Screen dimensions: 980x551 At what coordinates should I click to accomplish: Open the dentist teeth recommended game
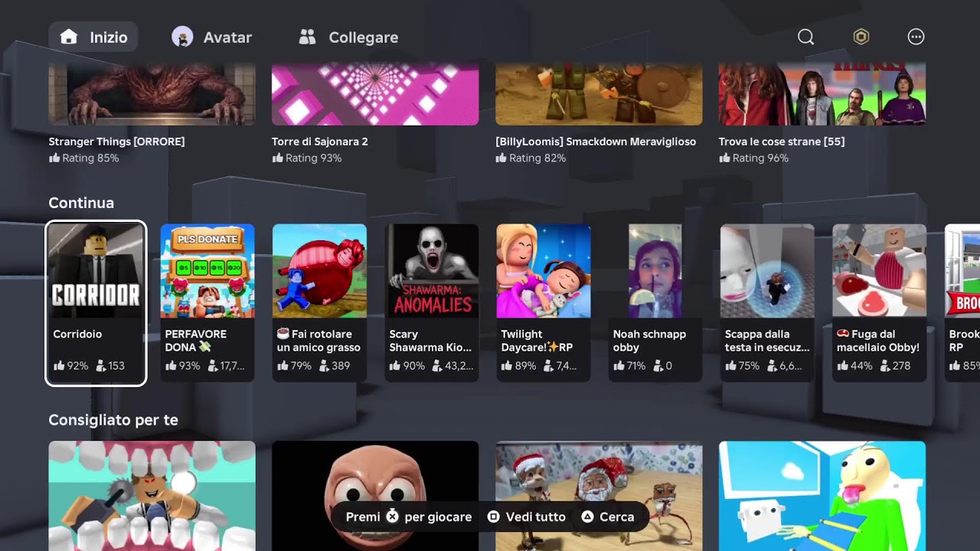tap(152, 496)
